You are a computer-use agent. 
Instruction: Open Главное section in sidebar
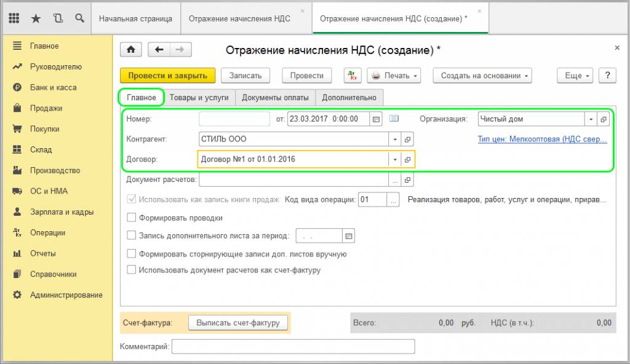click(x=44, y=45)
